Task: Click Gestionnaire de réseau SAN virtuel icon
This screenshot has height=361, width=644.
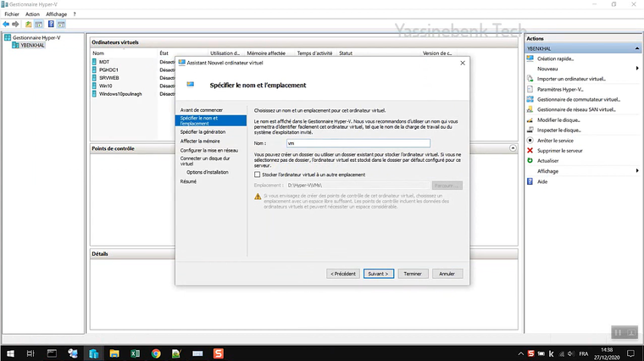Action: click(x=530, y=109)
